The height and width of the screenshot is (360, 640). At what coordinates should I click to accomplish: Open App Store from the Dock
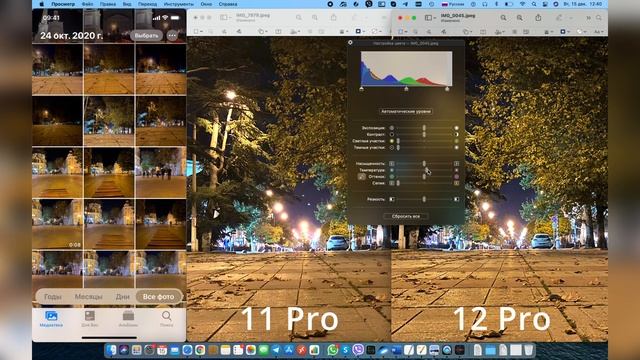289,350
